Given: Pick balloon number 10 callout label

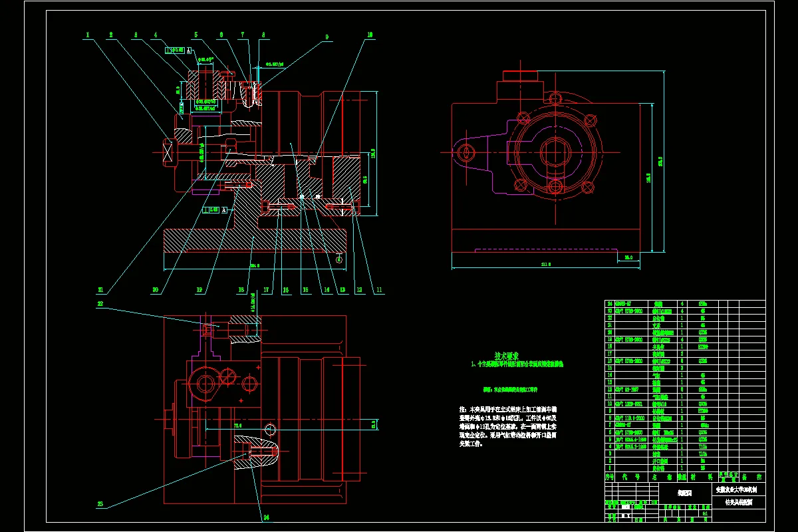Looking at the screenshot, I should coord(370,34).
